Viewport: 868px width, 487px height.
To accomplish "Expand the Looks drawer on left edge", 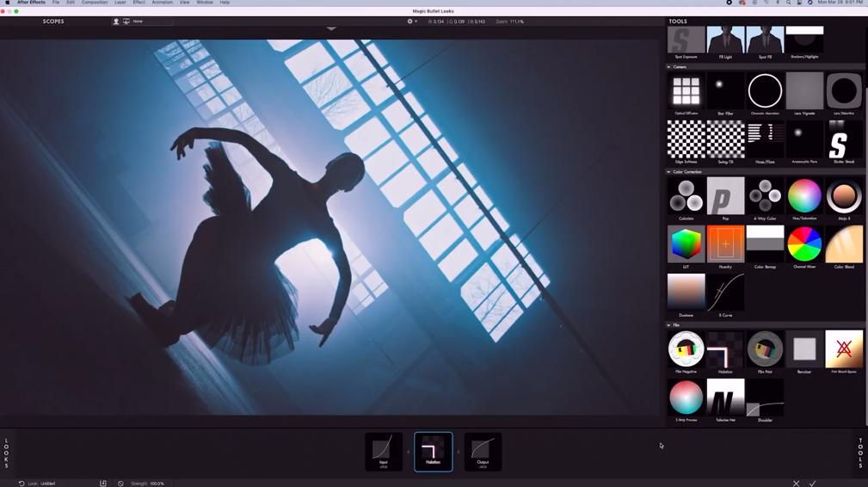I will [7, 453].
